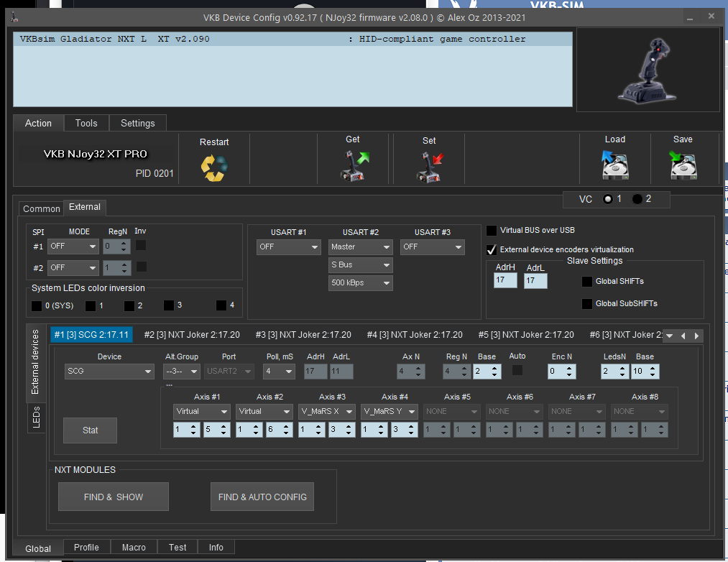The height and width of the screenshot is (562, 728).
Task: Select VC radio button 2
Action: 637,199
